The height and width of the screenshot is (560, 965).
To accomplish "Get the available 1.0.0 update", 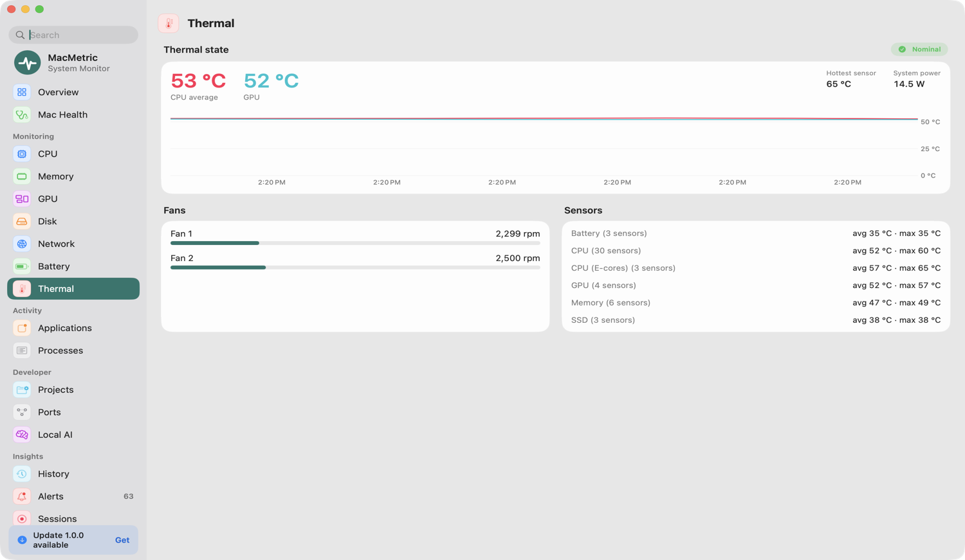I will (x=122, y=541).
